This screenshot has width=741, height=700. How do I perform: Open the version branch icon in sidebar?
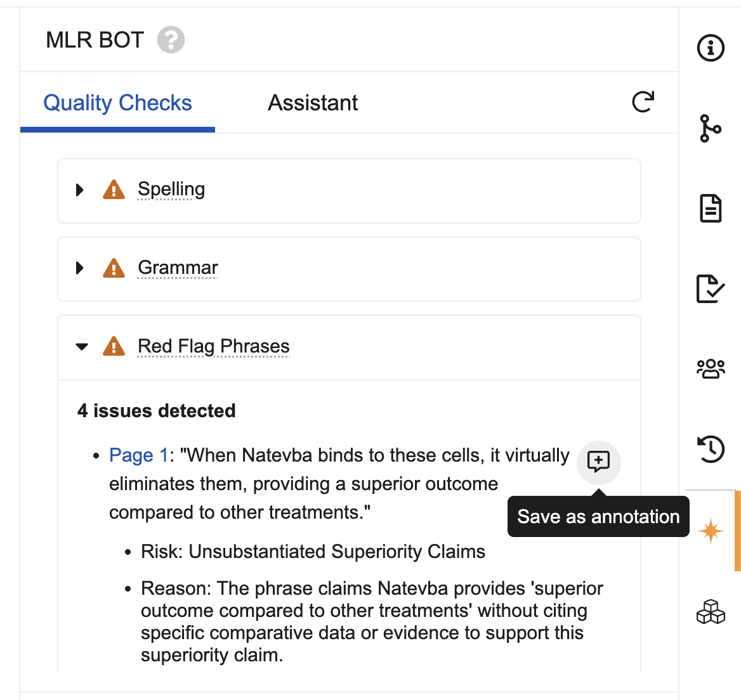pos(711,128)
